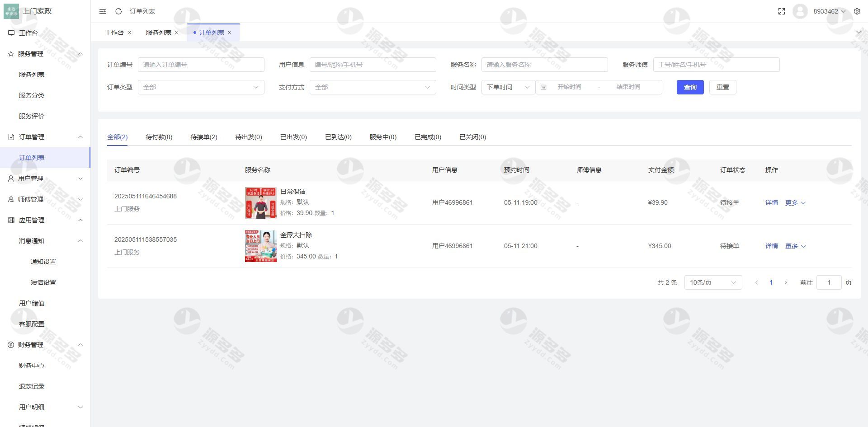Viewport: 868px width, 427px height.
Task: Open the 下单时间 time type dropdown
Action: pyautogui.click(x=508, y=87)
